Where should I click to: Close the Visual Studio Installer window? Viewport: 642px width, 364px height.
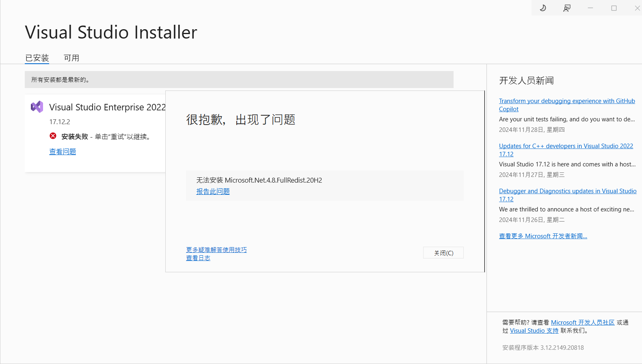pos(637,8)
